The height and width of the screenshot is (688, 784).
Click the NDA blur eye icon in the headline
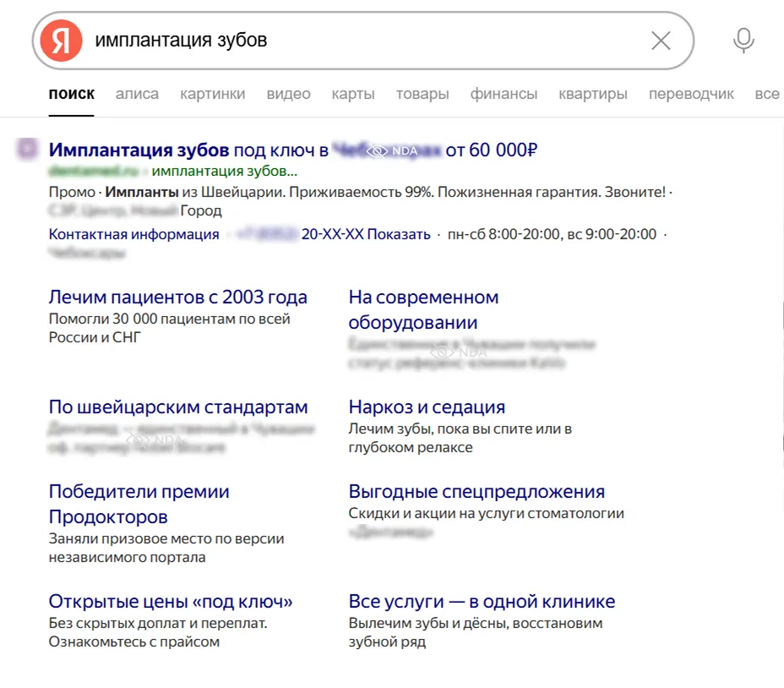pos(377,150)
